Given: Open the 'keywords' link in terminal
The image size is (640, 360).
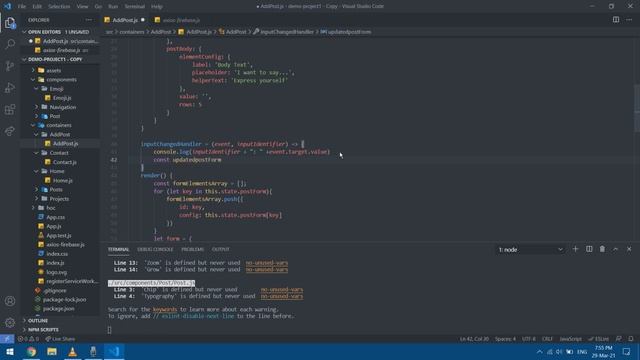Looking at the screenshot, I should click(x=165, y=309).
